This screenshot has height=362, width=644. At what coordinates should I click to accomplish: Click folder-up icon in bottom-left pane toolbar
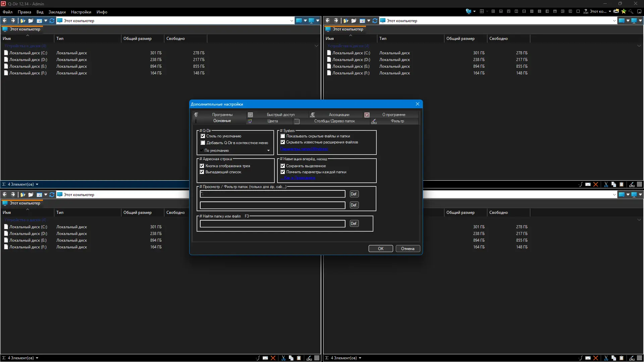coord(23,195)
